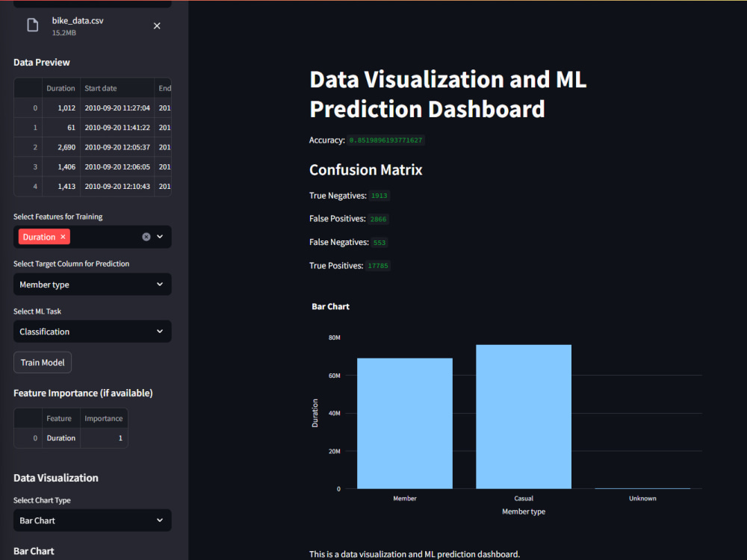
Task: Select the 2010-09-20 12:06:05 cell
Action: [x=117, y=167]
